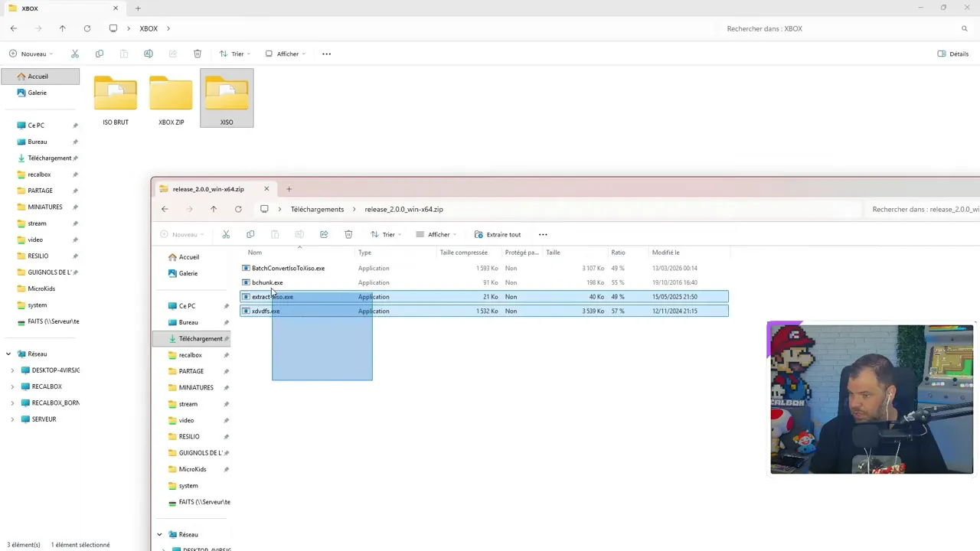Go back in XBOX window navigation
Viewport: 980px width, 551px height.
14,28
